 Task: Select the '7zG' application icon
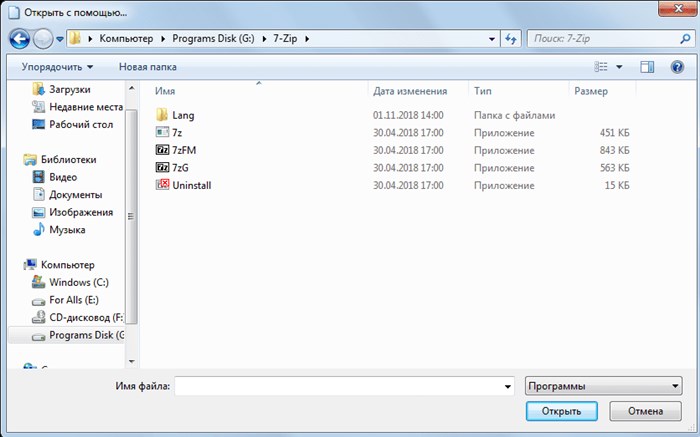pyautogui.click(x=162, y=167)
